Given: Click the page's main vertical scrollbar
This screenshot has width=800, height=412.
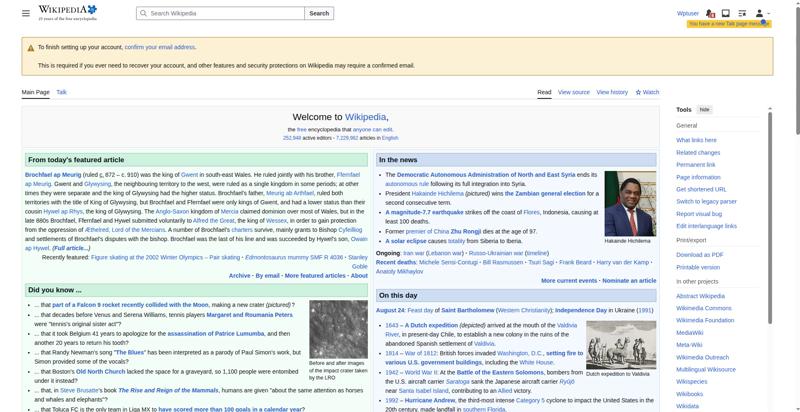Looking at the screenshot, I should click(x=797, y=71).
